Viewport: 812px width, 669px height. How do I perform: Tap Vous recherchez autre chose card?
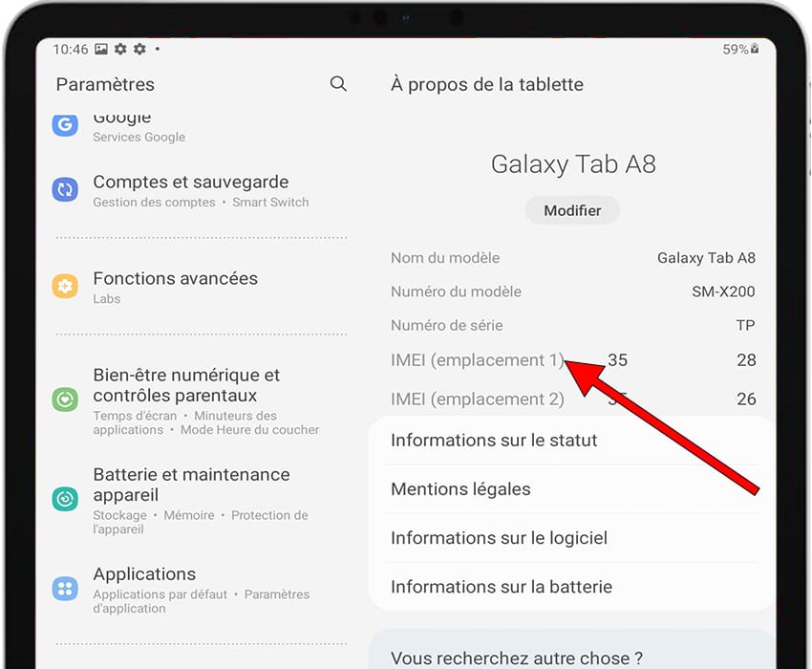tap(572, 650)
